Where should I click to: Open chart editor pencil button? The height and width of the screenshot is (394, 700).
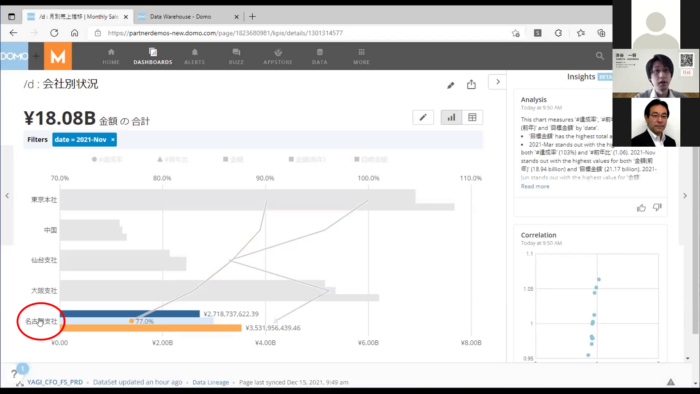(x=423, y=117)
